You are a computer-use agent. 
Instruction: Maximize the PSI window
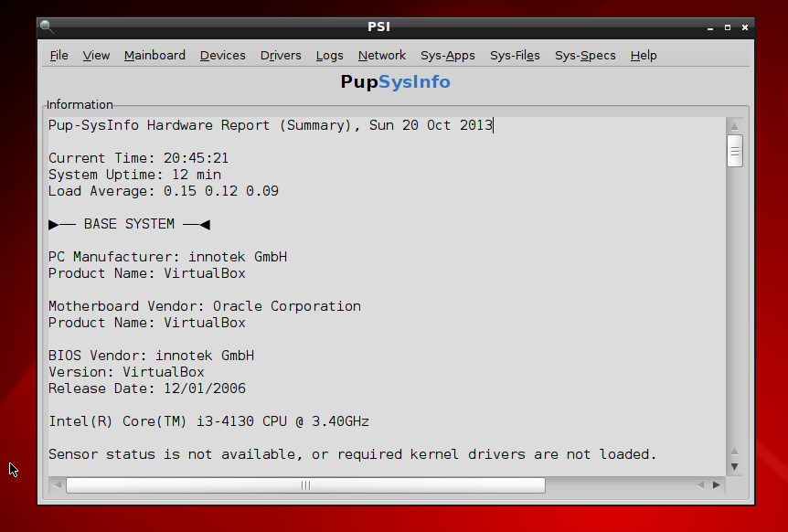pyautogui.click(x=727, y=27)
